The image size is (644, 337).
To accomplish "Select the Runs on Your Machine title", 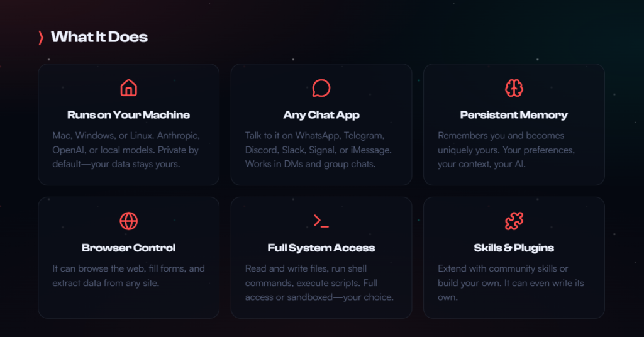I will pos(128,115).
